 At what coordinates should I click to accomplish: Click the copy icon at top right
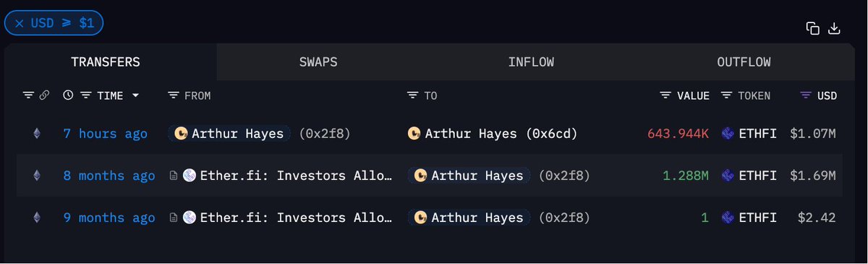point(813,28)
